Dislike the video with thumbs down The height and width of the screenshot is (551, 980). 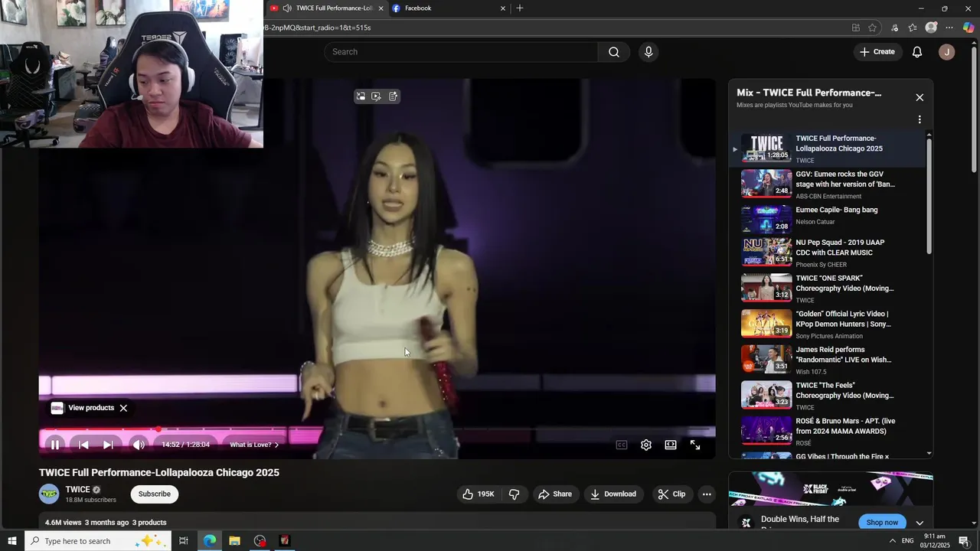point(514,494)
